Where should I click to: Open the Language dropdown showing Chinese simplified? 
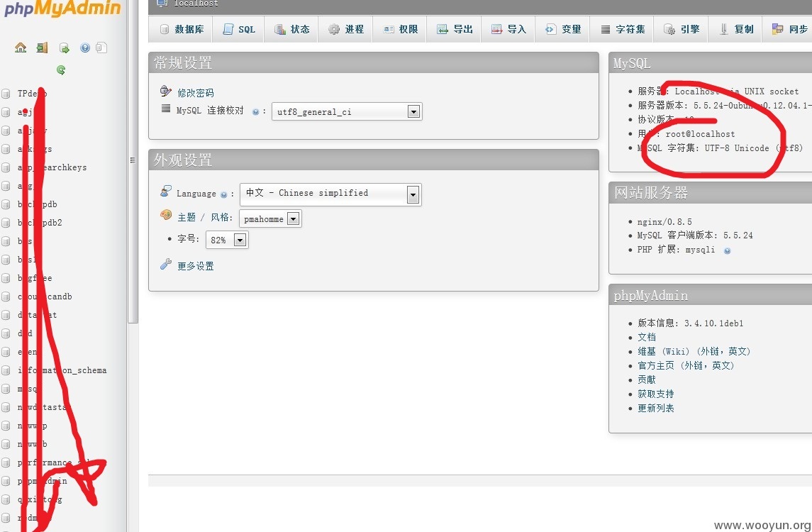[330, 194]
